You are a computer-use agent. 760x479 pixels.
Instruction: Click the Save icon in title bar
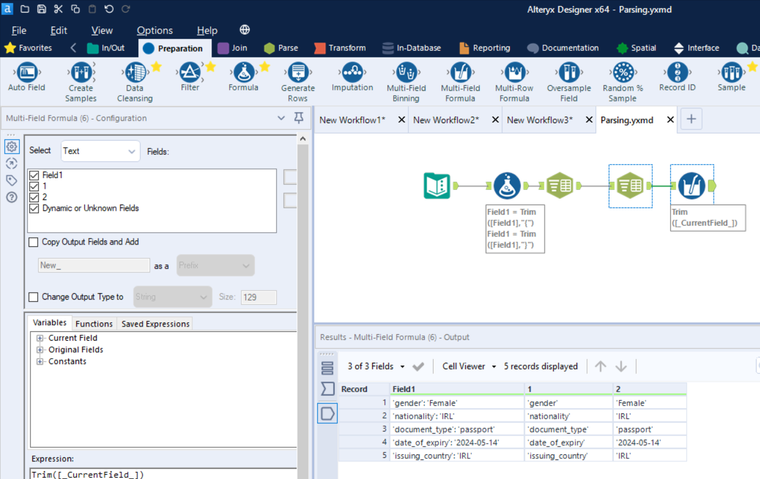41,9
